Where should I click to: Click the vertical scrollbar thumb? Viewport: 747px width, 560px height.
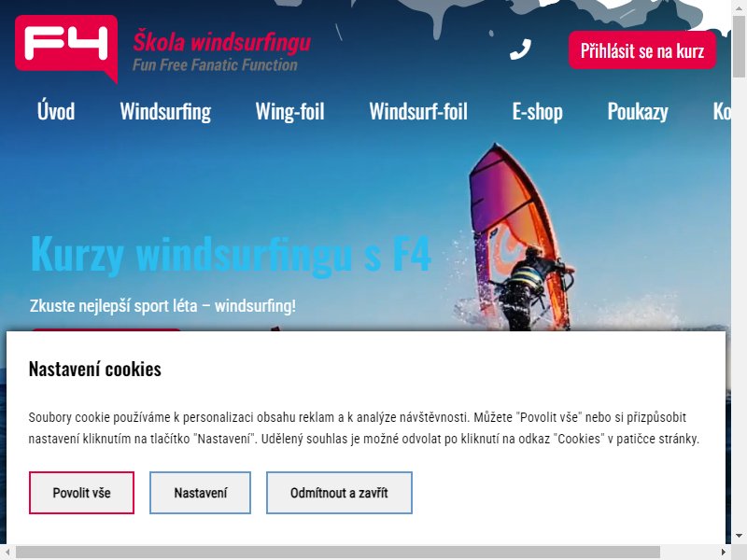coord(739,46)
